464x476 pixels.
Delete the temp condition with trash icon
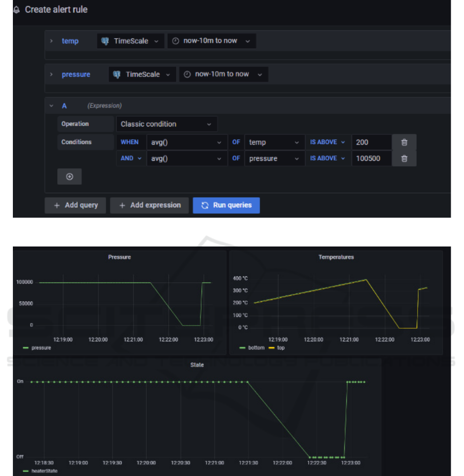[404, 142]
